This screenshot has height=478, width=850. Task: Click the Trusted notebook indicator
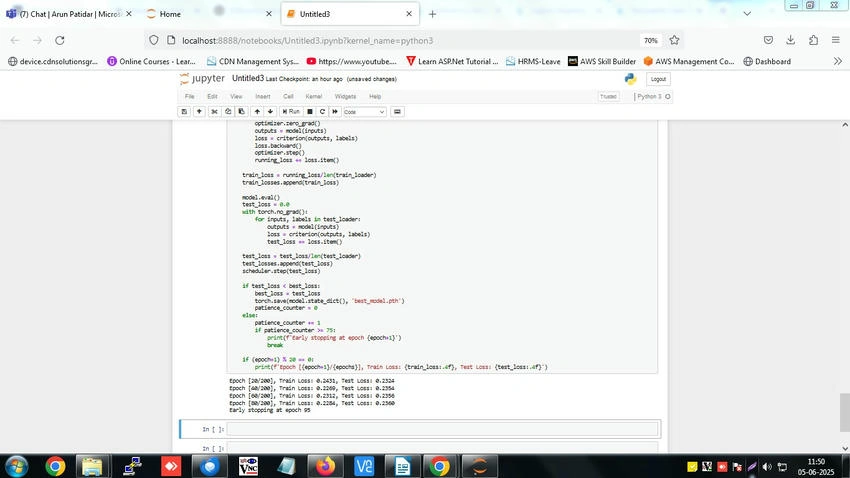608,96
